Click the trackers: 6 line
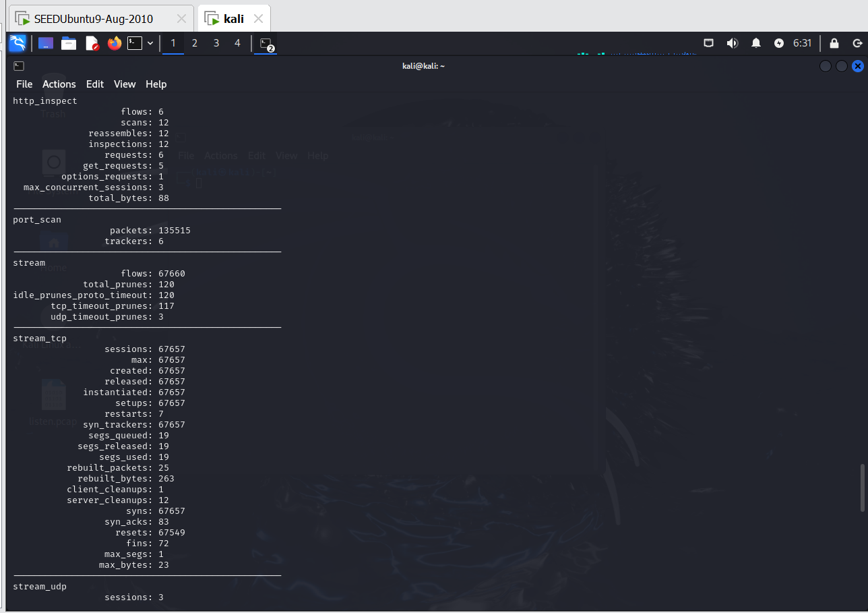The height and width of the screenshot is (613, 868). (x=134, y=241)
